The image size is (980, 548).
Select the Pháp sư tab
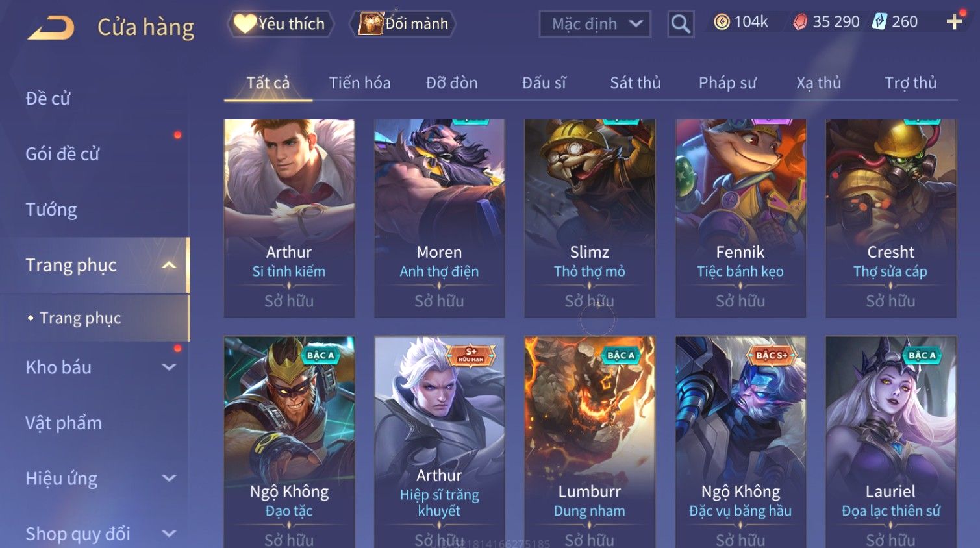727,82
